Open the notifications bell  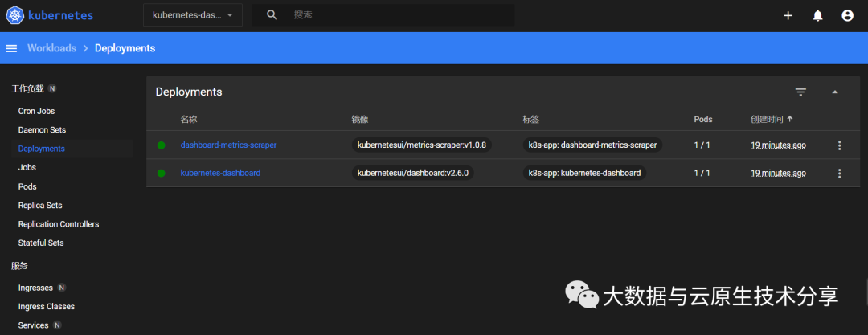[817, 15]
